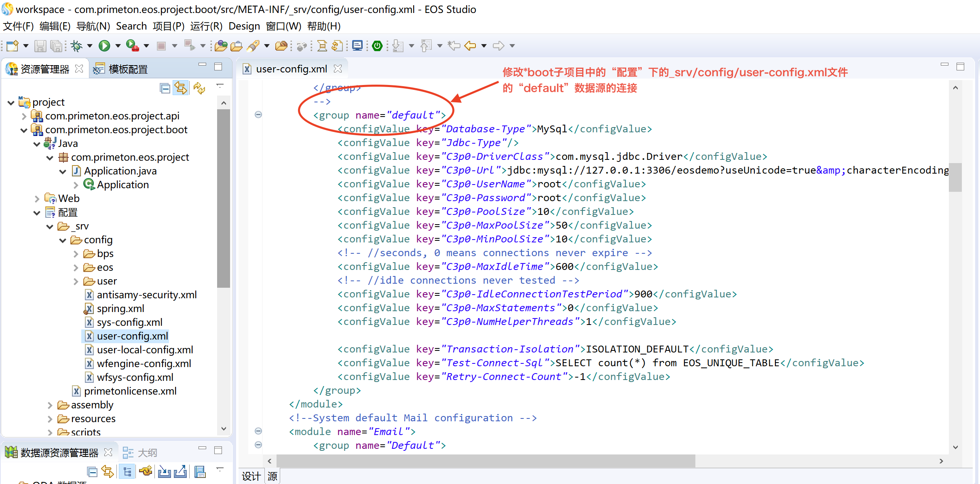Click refresh arrows in resource manager toolbar
Screen dimensions: 980x484
point(199,88)
